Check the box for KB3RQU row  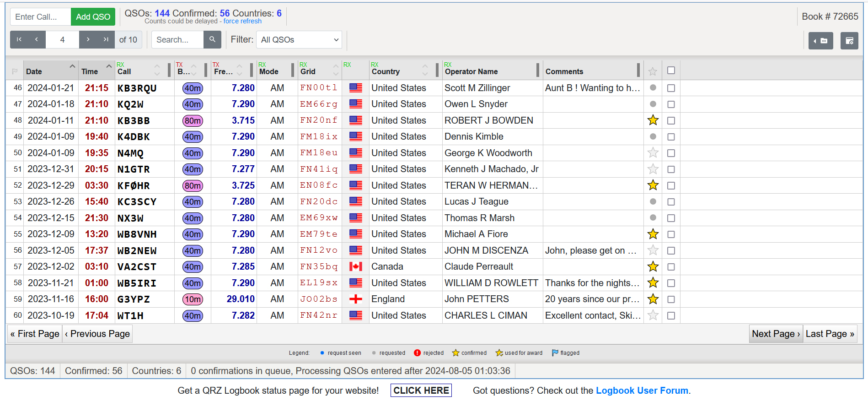point(671,88)
